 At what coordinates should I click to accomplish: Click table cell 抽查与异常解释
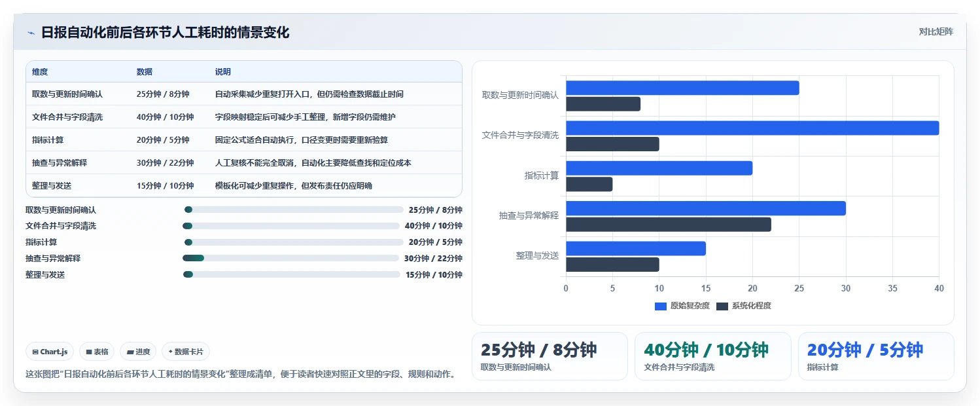click(60, 163)
